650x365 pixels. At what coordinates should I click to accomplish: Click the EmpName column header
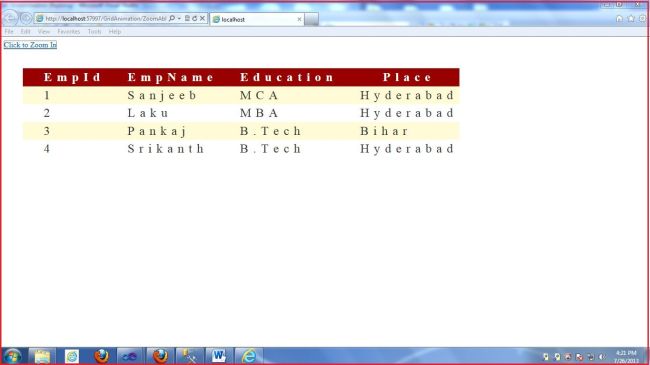tap(170, 77)
